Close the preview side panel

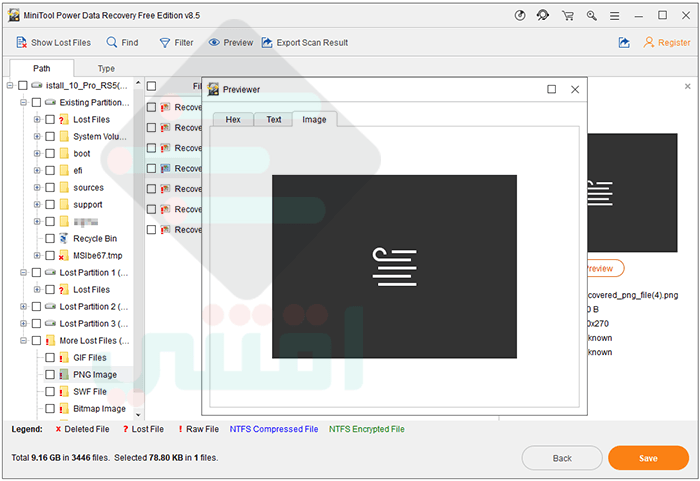pos(688,86)
